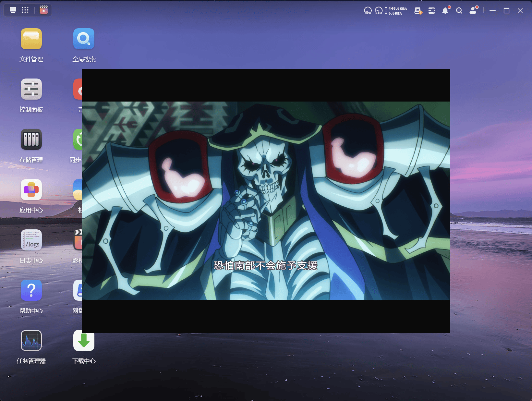Click the top-bar magnifier search icon
The height and width of the screenshot is (401, 532).
[x=459, y=11]
